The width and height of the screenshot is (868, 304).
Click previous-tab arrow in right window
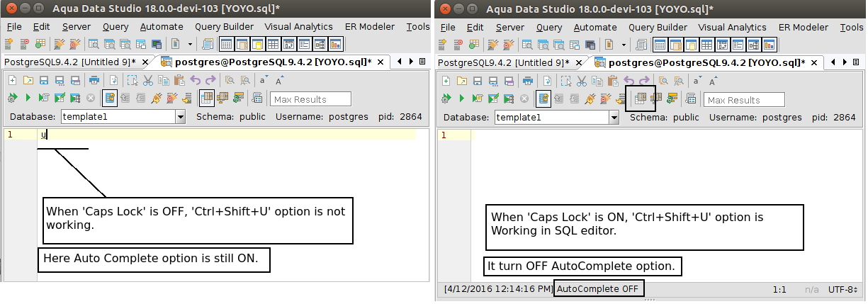point(833,62)
